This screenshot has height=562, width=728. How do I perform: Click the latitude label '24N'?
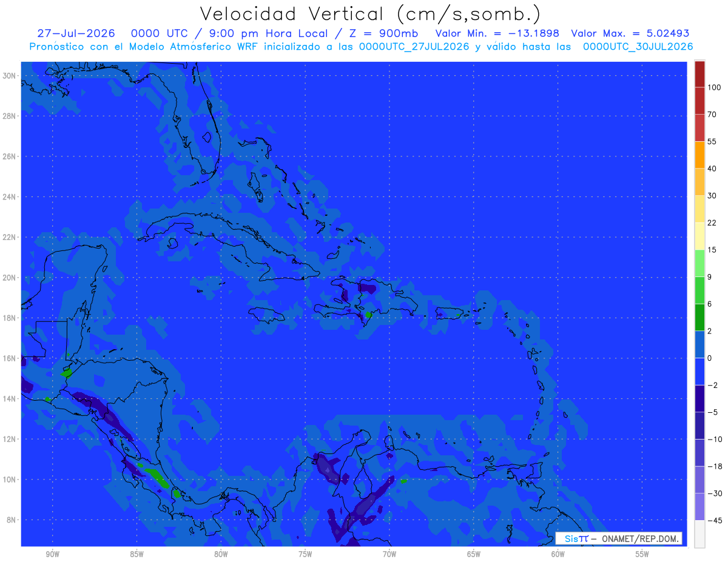pos(10,196)
